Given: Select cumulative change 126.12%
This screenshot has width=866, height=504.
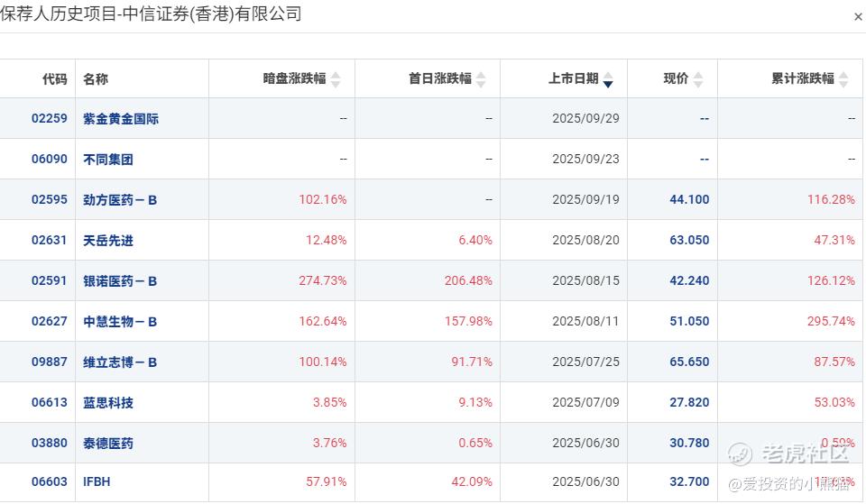Looking at the screenshot, I should click(831, 280).
